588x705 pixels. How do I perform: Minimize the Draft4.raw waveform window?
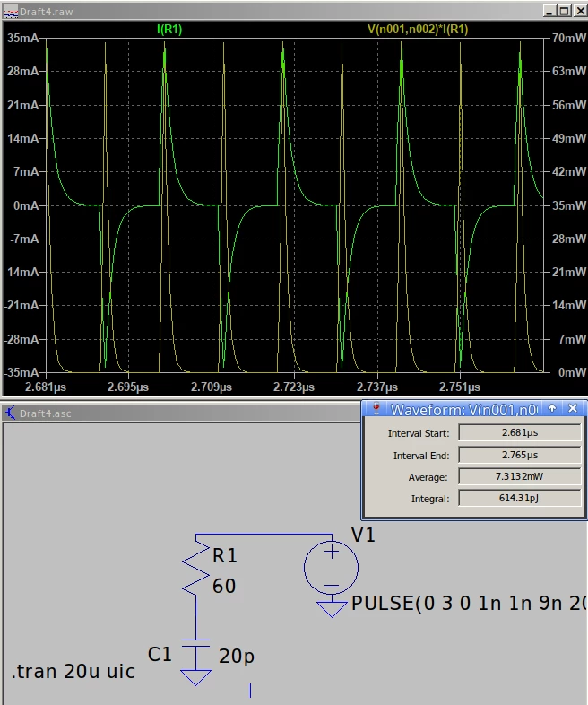(549, 11)
